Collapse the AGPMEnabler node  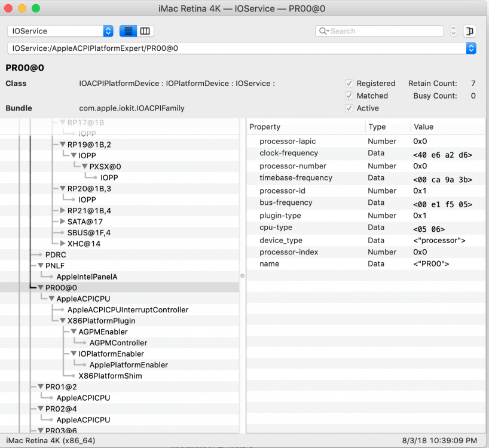(74, 332)
